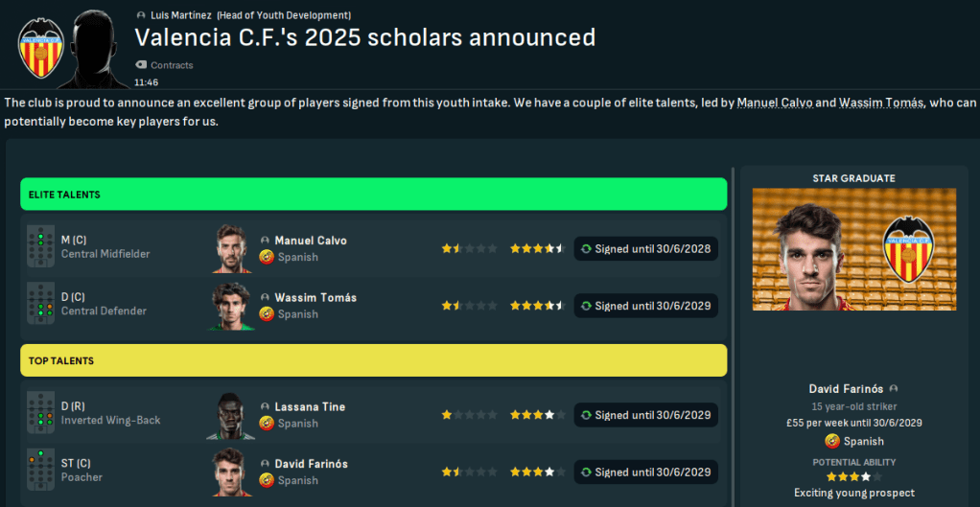Click Wassim Tomás's position pitch icon
The image size is (980, 507).
(x=41, y=305)
